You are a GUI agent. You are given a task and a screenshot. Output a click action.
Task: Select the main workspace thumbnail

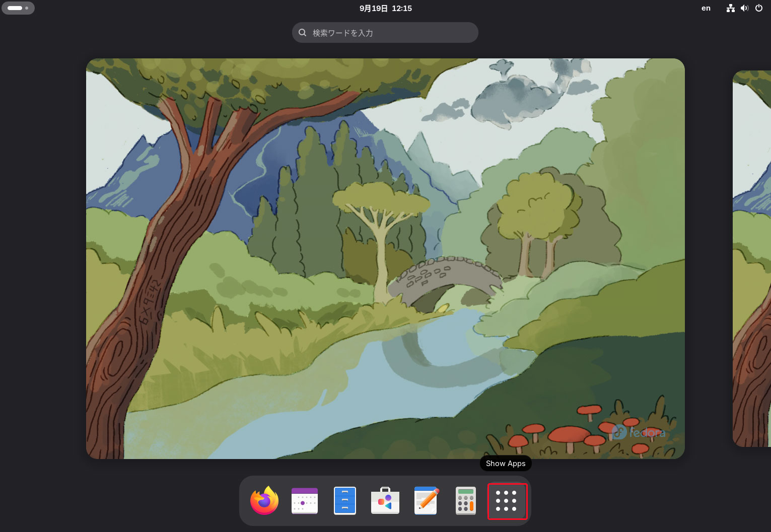coord(385,259)
